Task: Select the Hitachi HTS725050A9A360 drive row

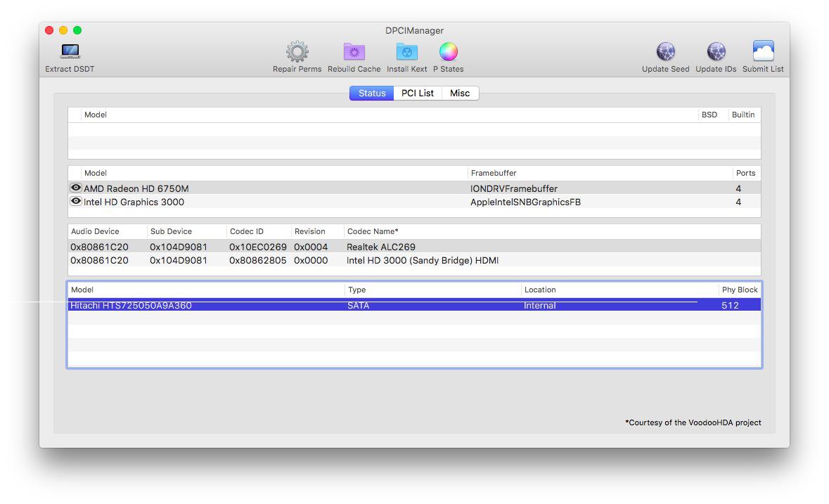Action: click(x=415, y=305)
